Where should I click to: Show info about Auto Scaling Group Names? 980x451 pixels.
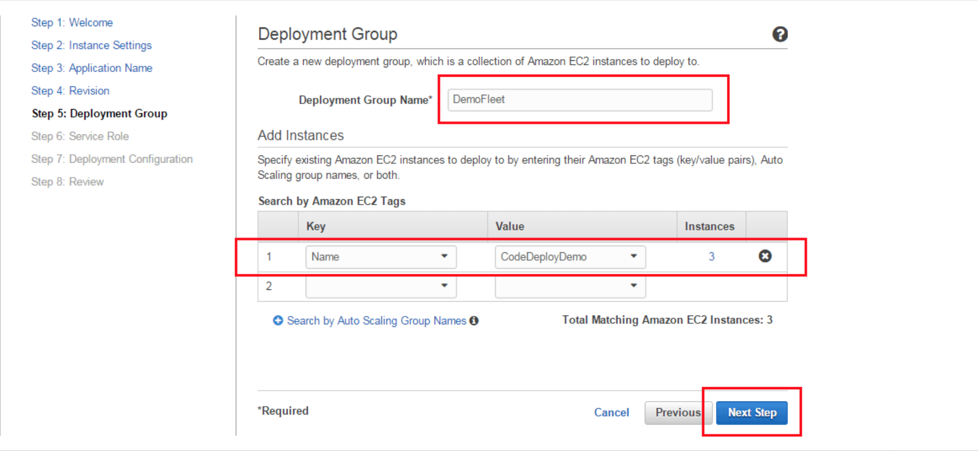pyautogui.click(x=474, y=321)
